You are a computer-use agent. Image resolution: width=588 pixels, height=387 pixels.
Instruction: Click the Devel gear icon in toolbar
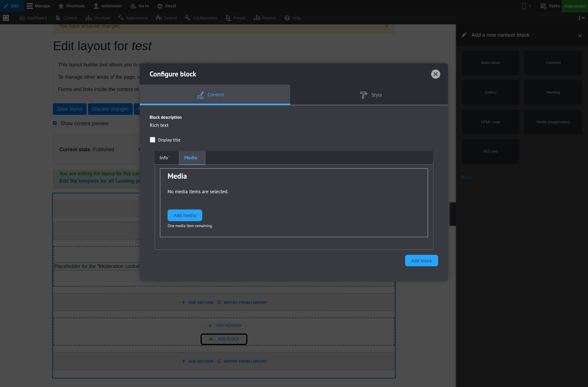(x=160, y=6)
